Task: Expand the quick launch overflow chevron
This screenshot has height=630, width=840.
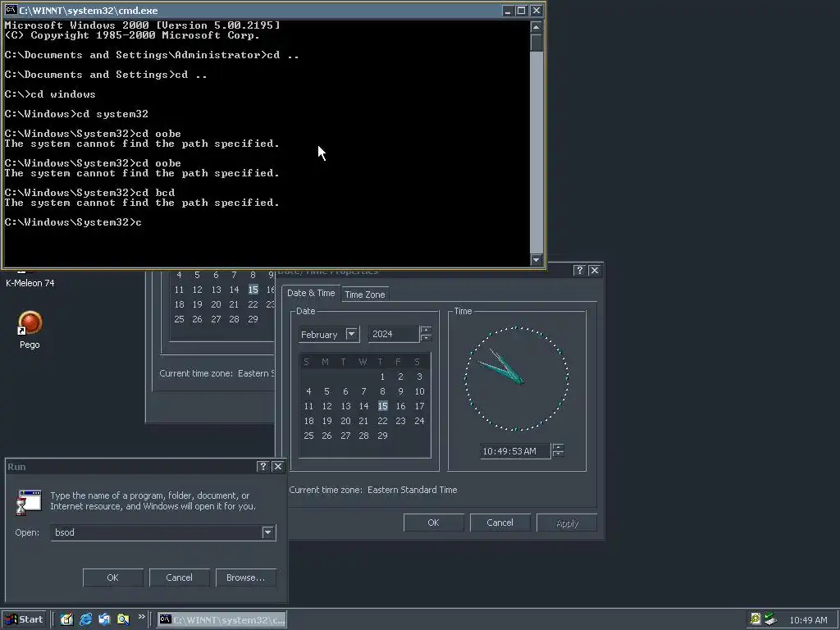Action: tap(141, 617)
